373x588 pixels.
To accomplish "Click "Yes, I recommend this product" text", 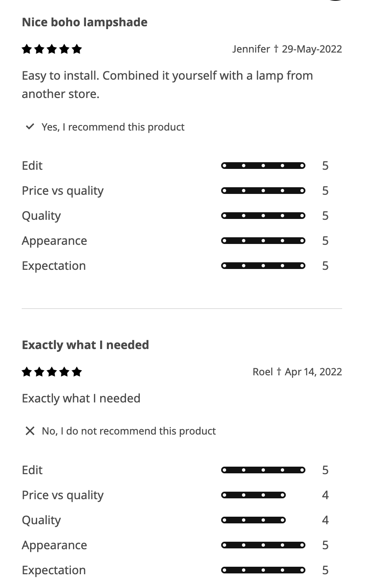I will point(113,127).
